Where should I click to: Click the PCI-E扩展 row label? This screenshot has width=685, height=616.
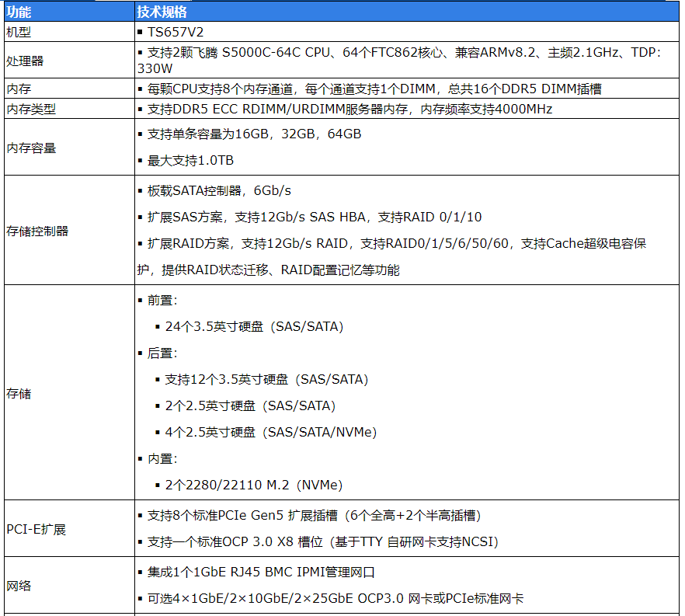pos(36,529)
